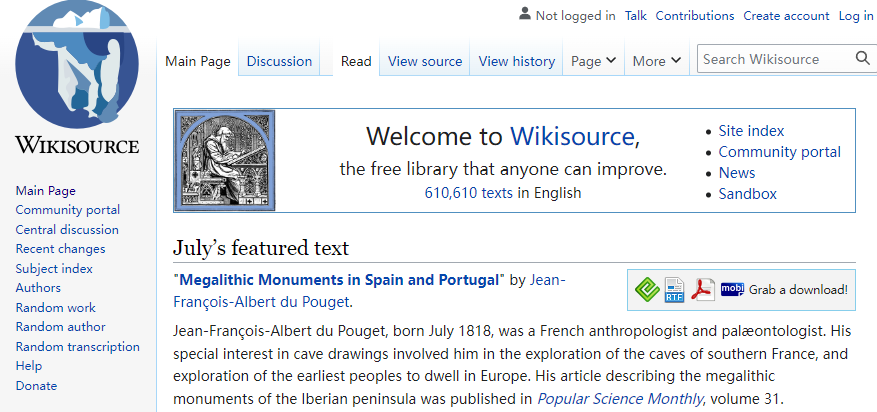Expand the More dropdown menu
Viewport: 877px width, 412px height.
[657, 61]
